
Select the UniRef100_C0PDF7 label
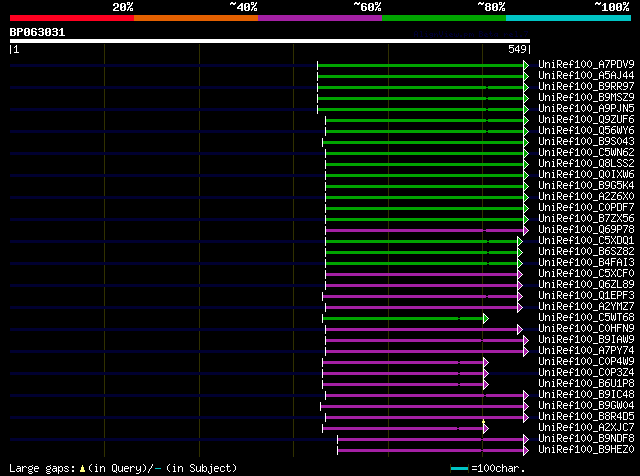point(586,208)
